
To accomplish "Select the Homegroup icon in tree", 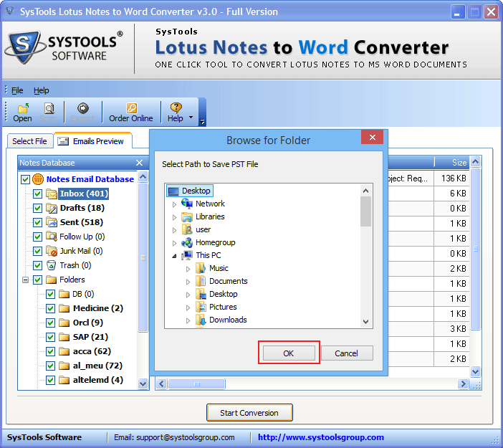I will [187, 242].
